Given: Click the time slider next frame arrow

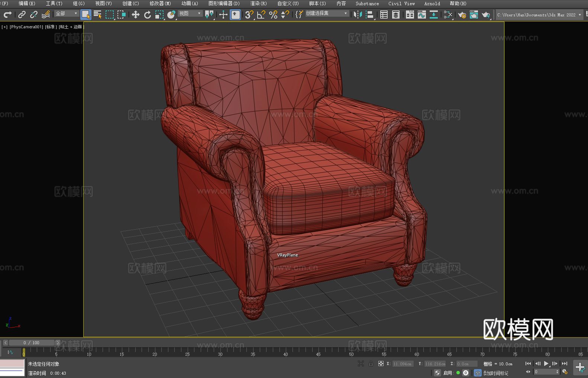Looking at the screenshot, I should [x=58, y=343].
